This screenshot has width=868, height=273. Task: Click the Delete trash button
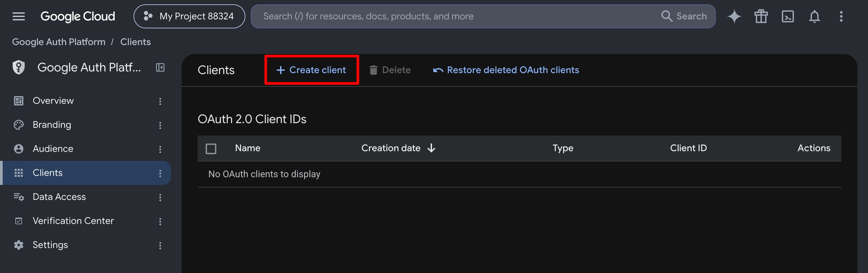pos(390,70)
